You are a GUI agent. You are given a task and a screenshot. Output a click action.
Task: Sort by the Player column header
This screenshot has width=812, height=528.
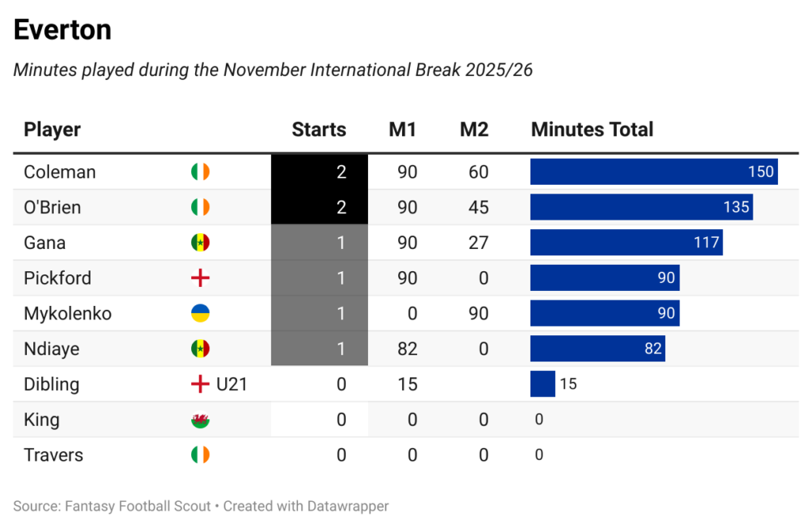[52, 130]
